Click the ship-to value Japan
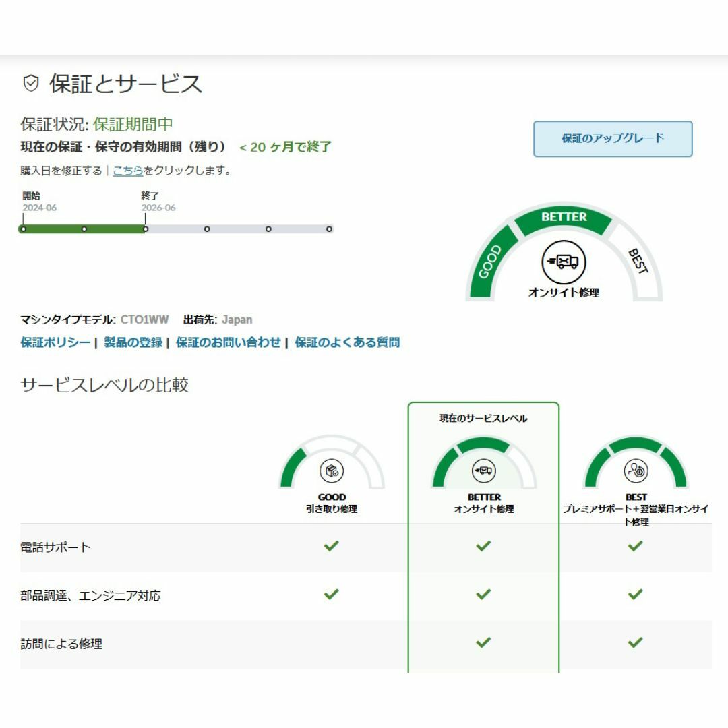 [x=237, y=320]
